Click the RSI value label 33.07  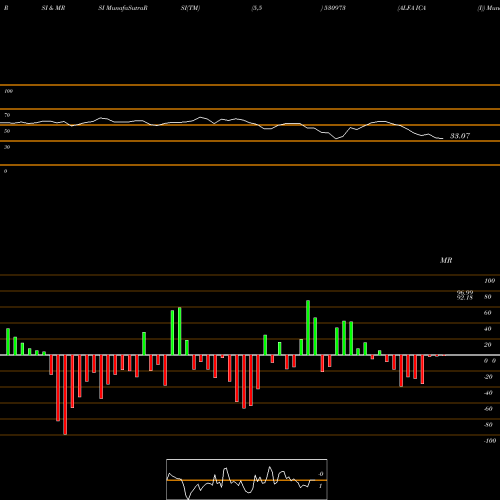(460, 136)
